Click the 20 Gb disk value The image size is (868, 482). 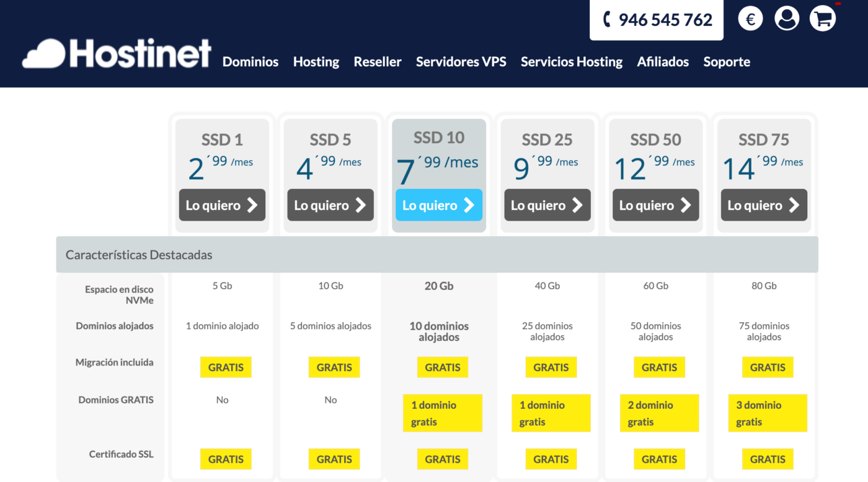click(439, 286)
